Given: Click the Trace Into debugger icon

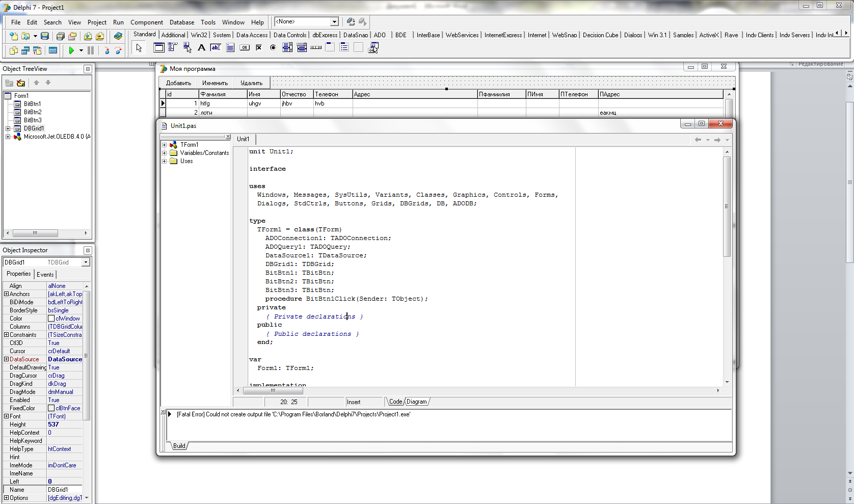Looking at the screenshot, I should 106,50.
